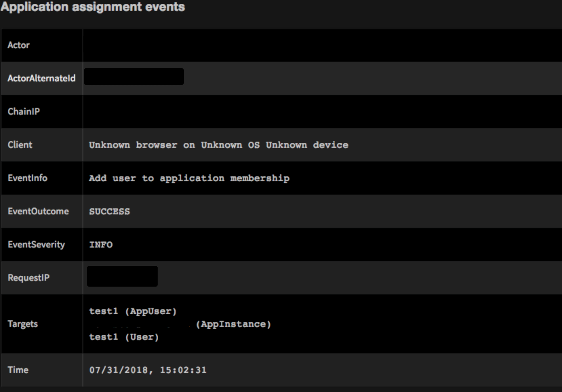Screen dimensions: 562x392
Task: Click the ActorAlternateId field label
Action: 41,78
